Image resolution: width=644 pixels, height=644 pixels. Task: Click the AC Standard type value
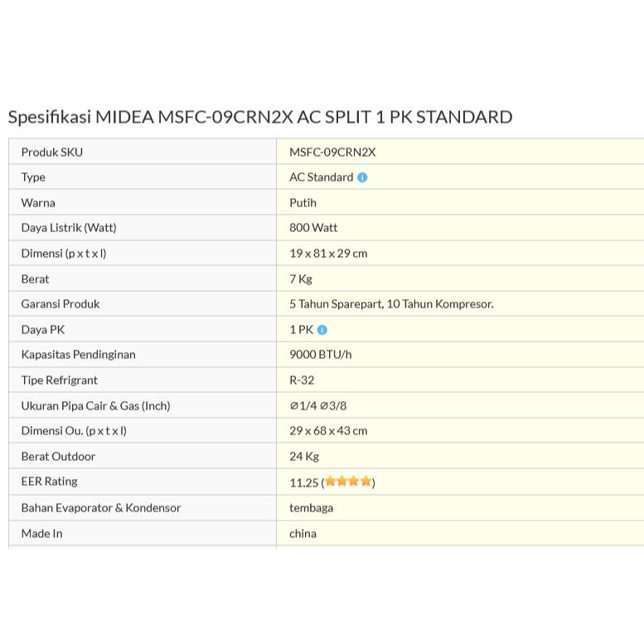click(x=321, y=177)
